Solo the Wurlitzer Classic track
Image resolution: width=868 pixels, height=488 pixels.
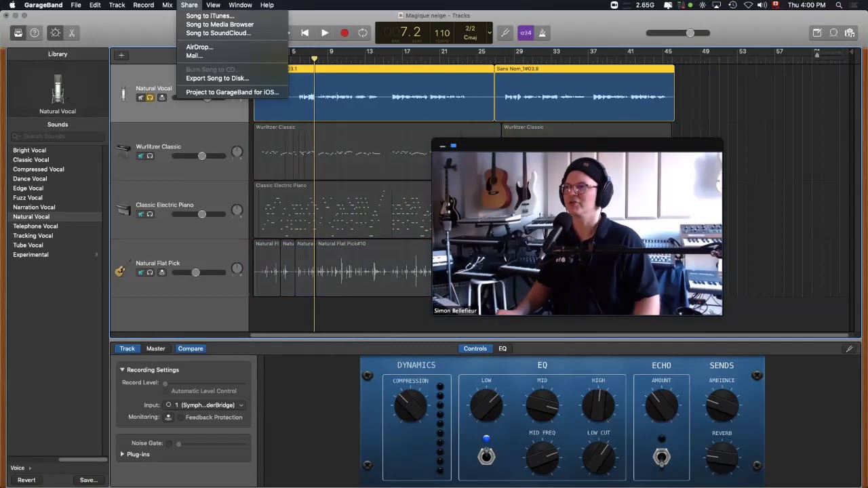(x=151, y=156)
